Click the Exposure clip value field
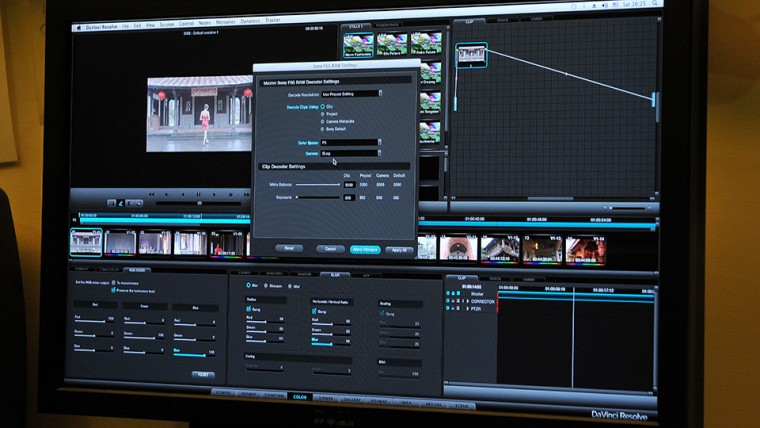 pos(349,198)
